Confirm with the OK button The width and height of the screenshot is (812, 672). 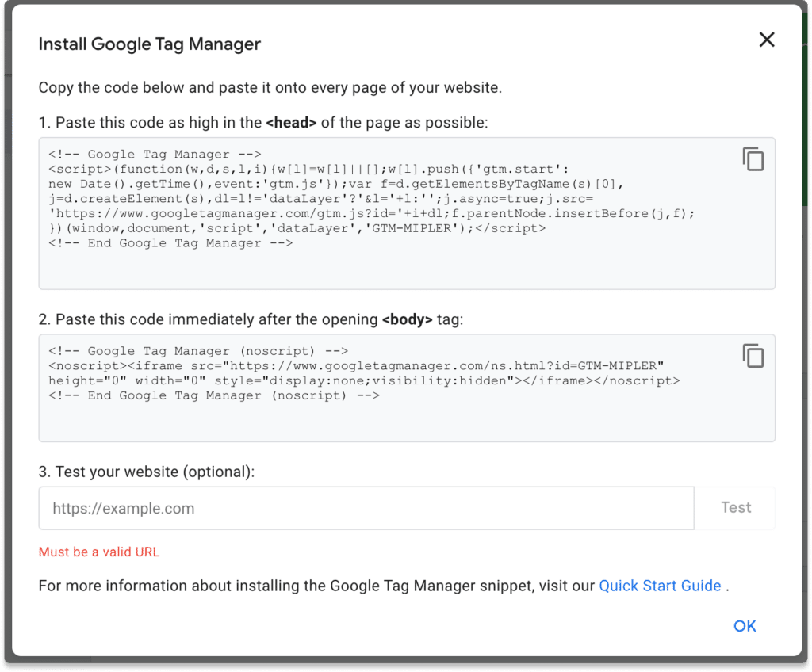[744, 625]
